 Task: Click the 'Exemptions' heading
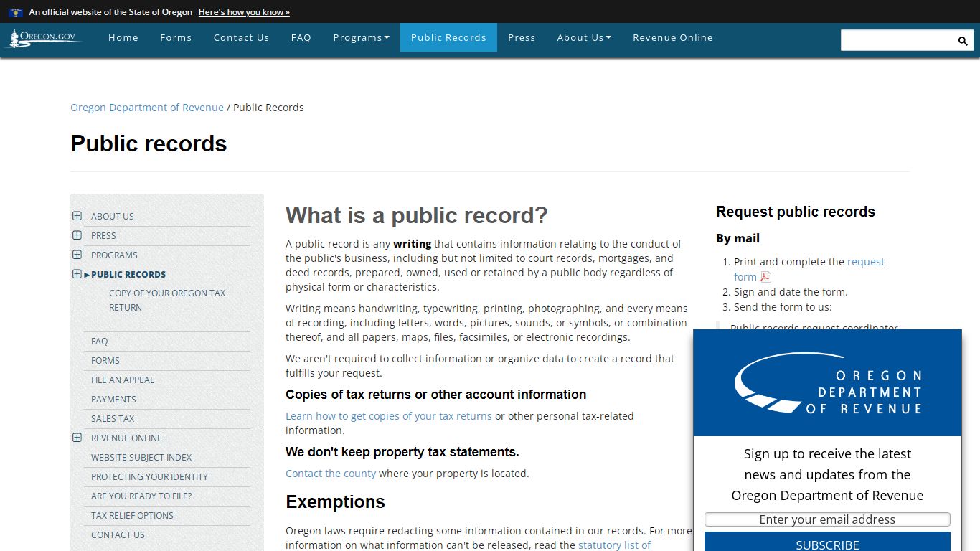(x=335, y=501)
